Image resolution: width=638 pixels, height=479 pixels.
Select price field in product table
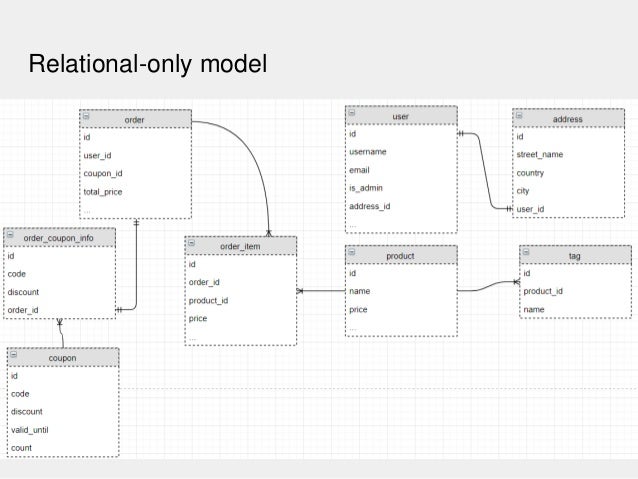point(401,309)
